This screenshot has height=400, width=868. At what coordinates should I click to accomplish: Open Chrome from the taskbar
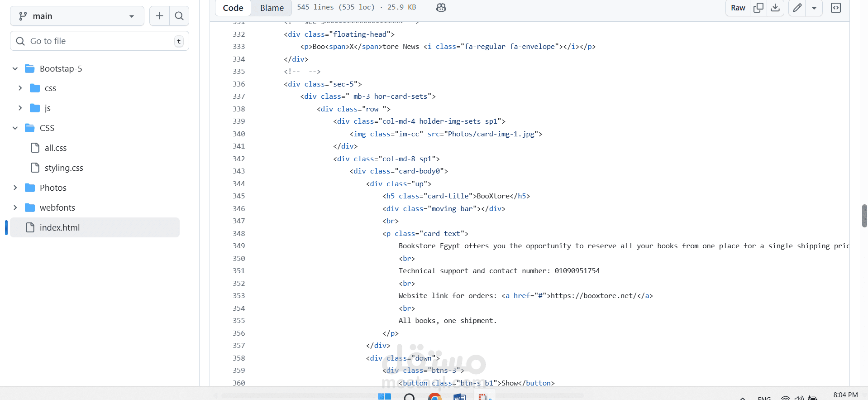tap(434, 397)
